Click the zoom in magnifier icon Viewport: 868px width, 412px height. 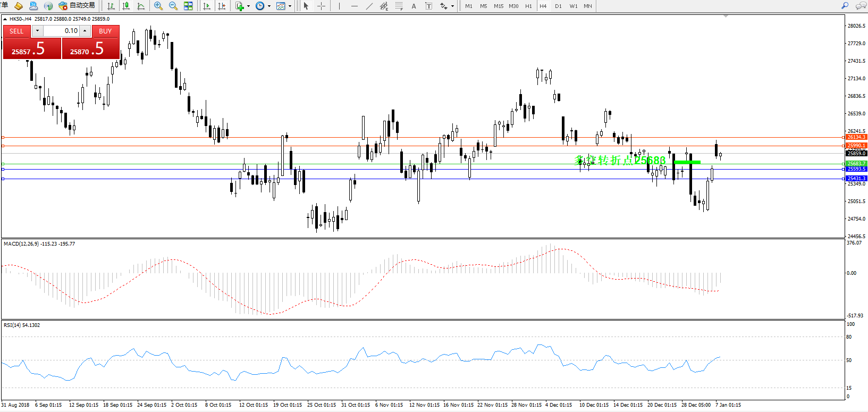158,6
